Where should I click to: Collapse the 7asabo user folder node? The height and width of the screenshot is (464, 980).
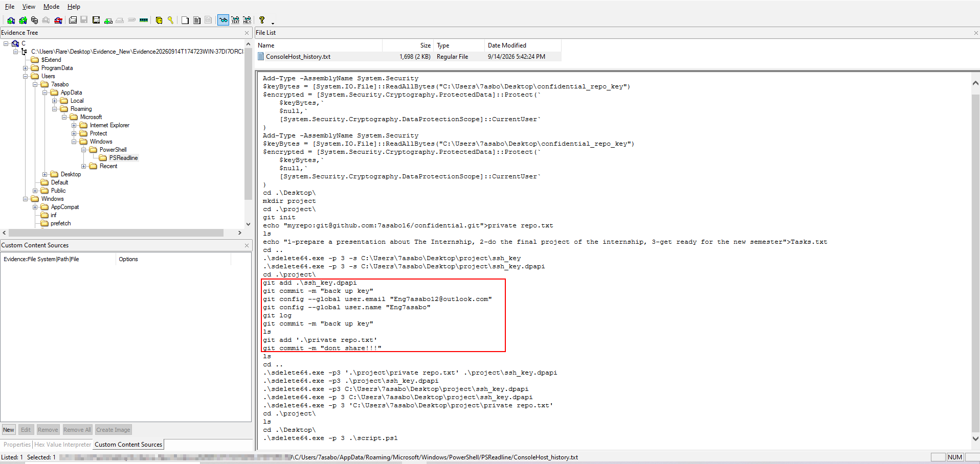coord(35,84)
